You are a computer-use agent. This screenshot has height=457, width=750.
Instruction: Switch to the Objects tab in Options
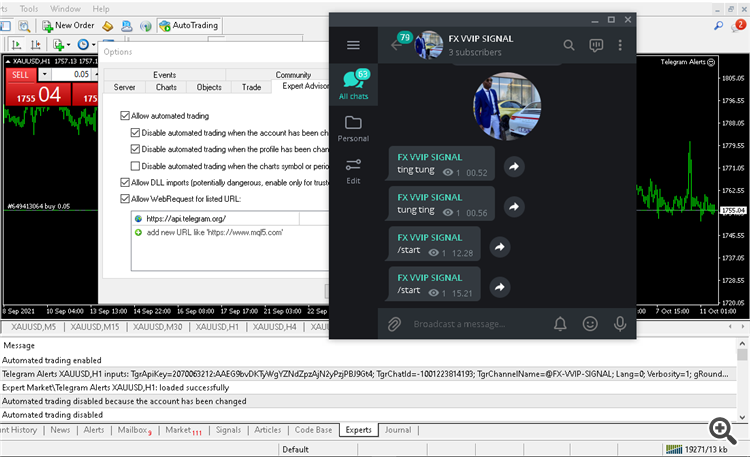(x=209, y=87)
